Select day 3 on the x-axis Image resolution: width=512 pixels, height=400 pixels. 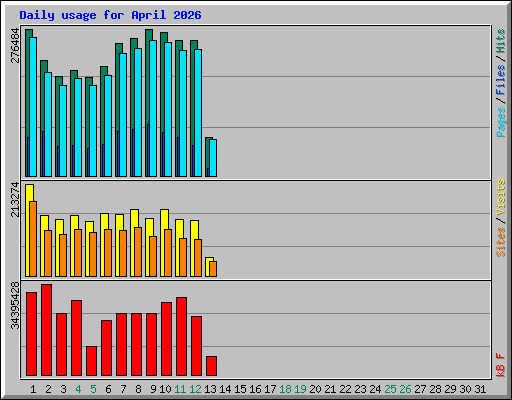point(63,389)
